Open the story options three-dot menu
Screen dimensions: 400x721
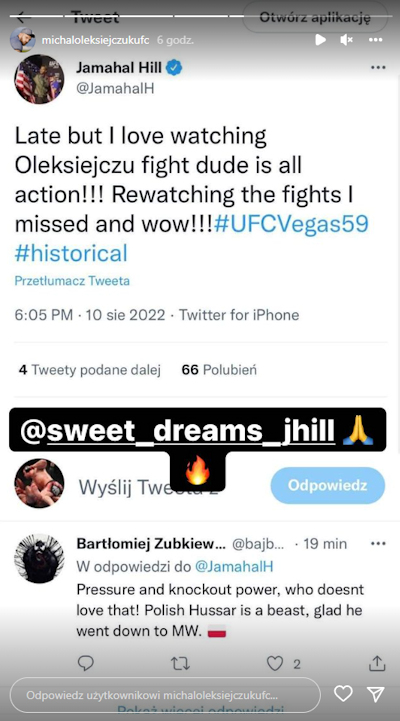[x=376, y=40]
